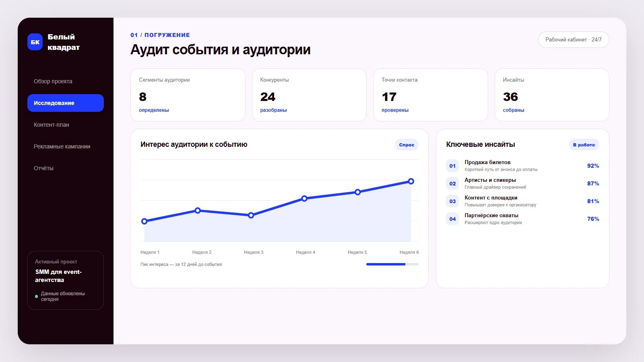Click the Спрос badge on chart
Image resolution: width=644 pixels, height=362 pixels.
pyautogui.click(x=407, y=145)
